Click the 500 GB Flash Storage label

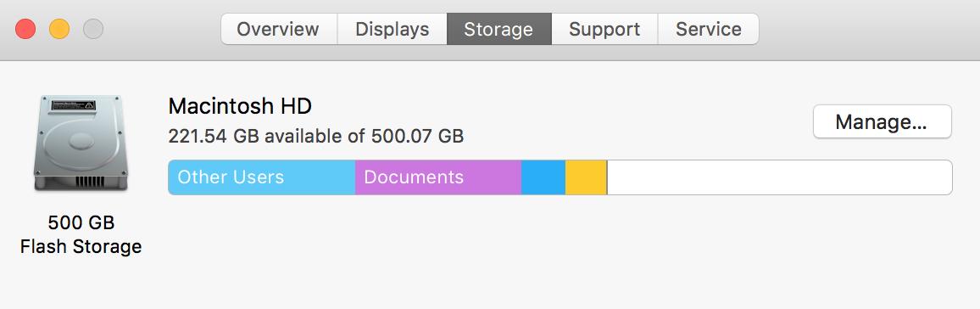tap(81, 234)
